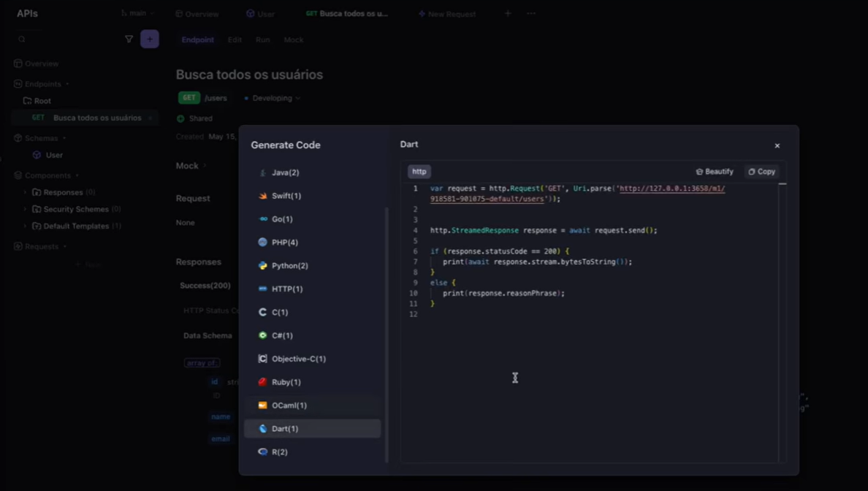
Task: Open the main branch dropdown
Action: coord(138,13)
